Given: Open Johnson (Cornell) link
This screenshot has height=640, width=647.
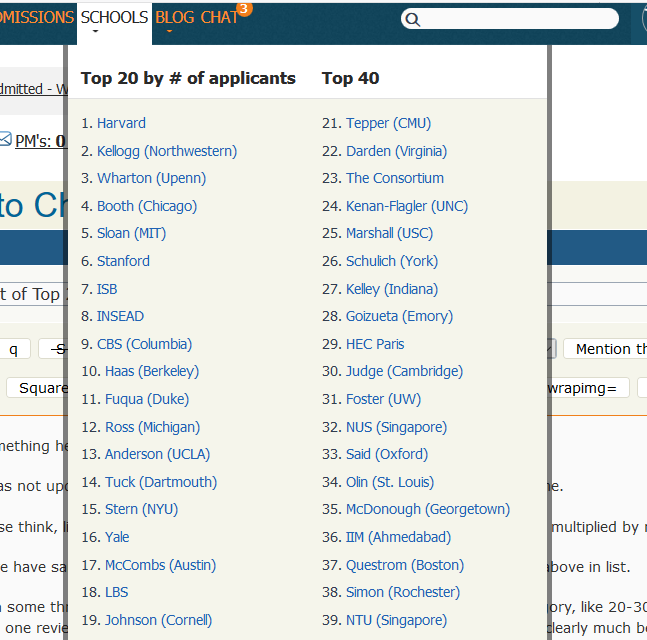Looking at the screenshot, I should click(x=158, y=620).
